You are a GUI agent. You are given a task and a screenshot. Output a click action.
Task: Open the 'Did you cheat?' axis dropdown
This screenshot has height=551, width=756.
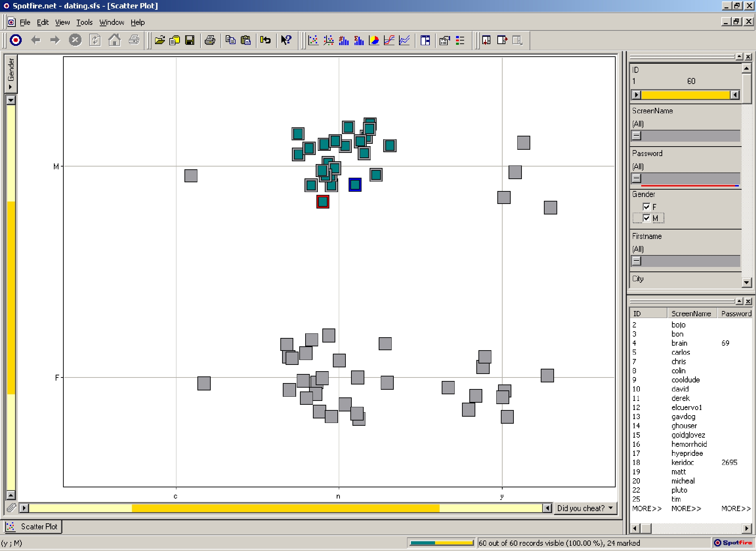pyautogui.click(x=586, y=508)
